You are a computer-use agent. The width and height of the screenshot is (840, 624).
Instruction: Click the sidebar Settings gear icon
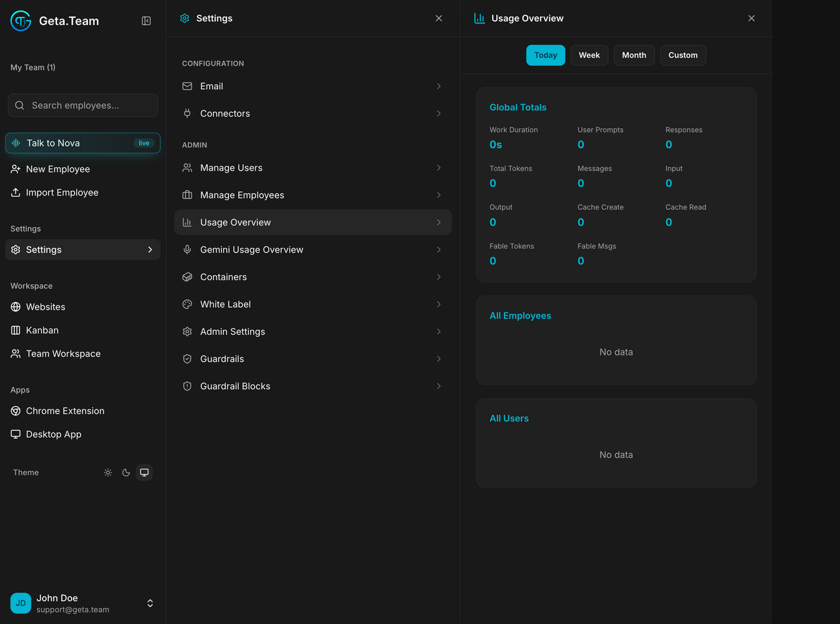[16, 249]
